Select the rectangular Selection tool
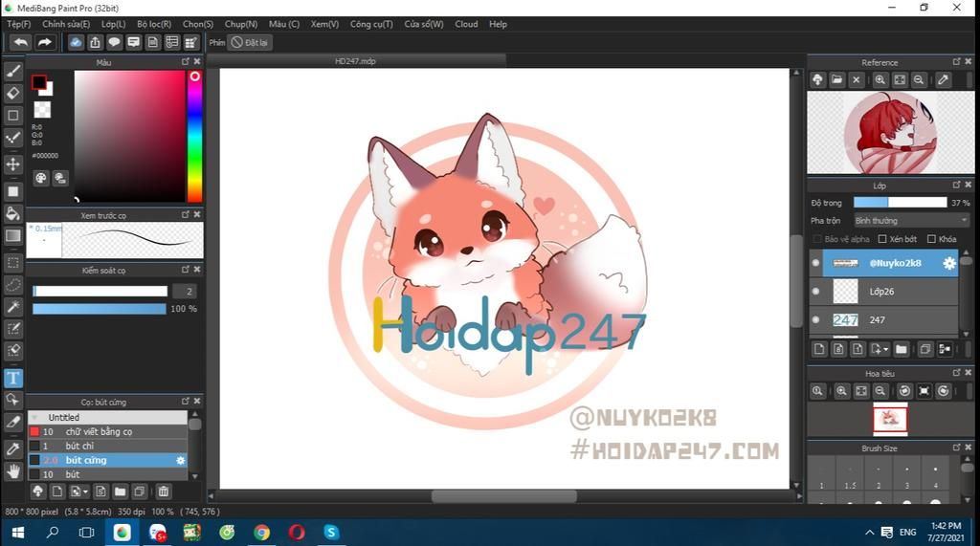980x546 pixels. pos(13,262)
